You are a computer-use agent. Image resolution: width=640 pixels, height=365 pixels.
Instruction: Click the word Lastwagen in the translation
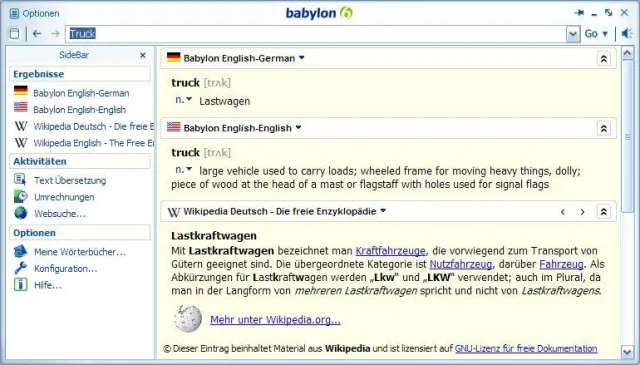224,101
